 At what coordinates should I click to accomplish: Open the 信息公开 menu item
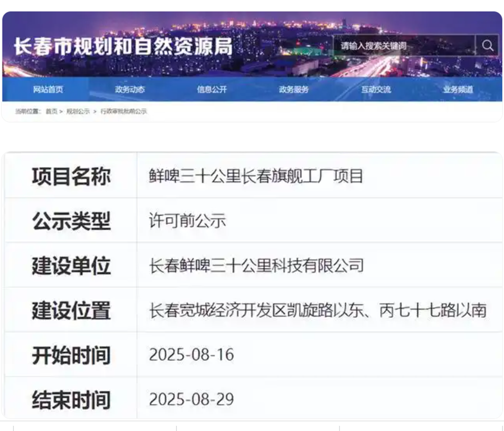coord(212,89)
